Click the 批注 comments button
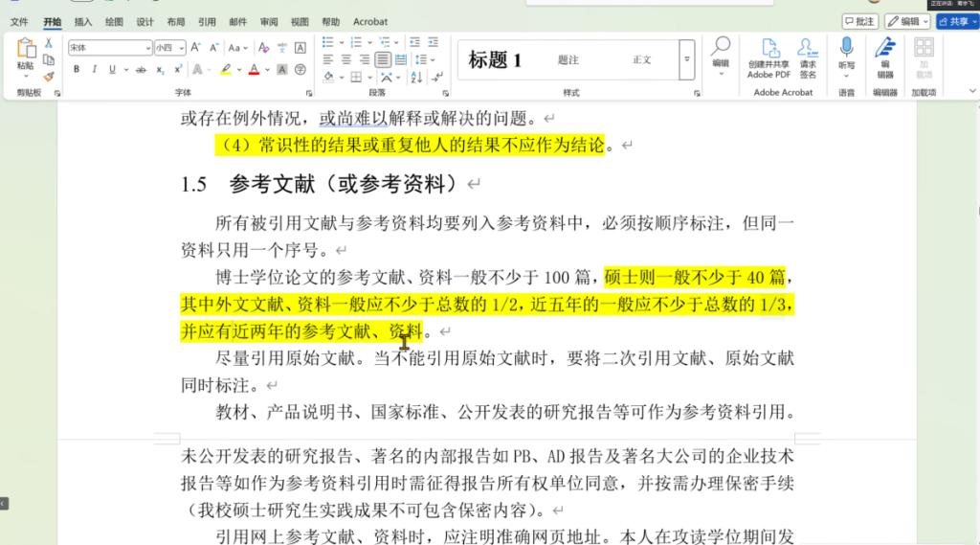Viewport: 980px width, 545px height. pyautogui.click(x=860, y=21)
